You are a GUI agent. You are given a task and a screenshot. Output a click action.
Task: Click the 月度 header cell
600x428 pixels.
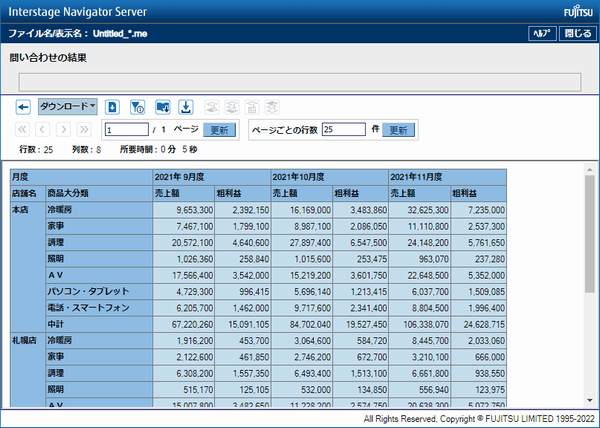pos(81,177)
